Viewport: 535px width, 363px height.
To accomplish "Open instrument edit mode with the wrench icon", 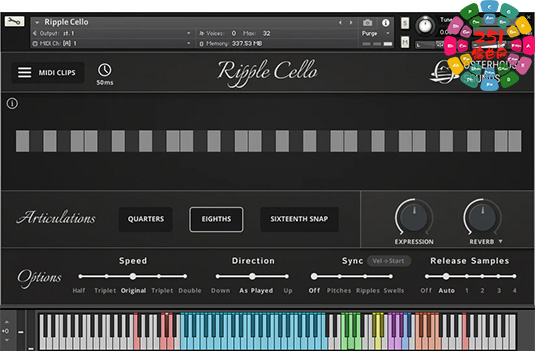I will pos(14,21).
